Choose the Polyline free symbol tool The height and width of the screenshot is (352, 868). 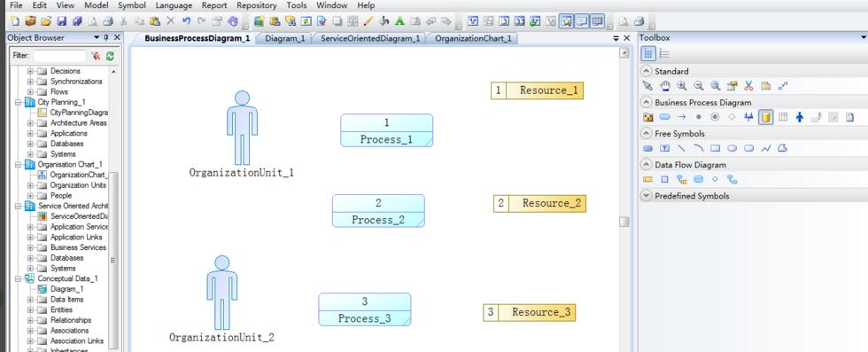765,149
